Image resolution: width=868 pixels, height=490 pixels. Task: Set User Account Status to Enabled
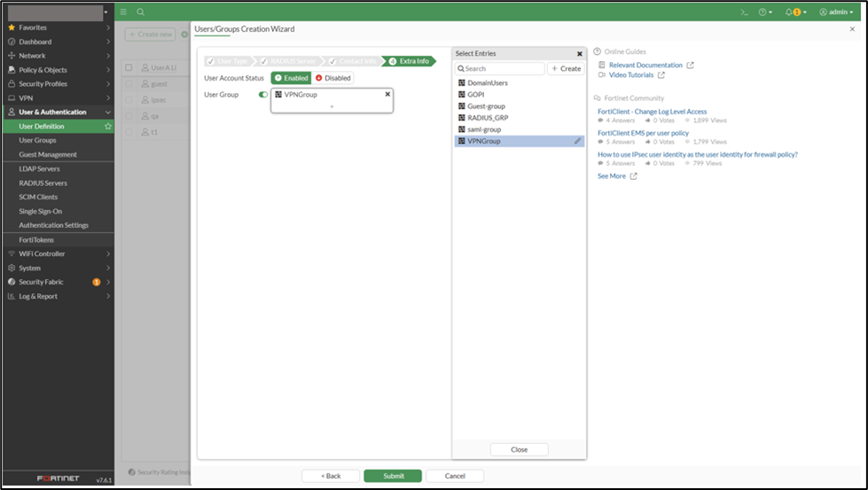coord(291,78)
